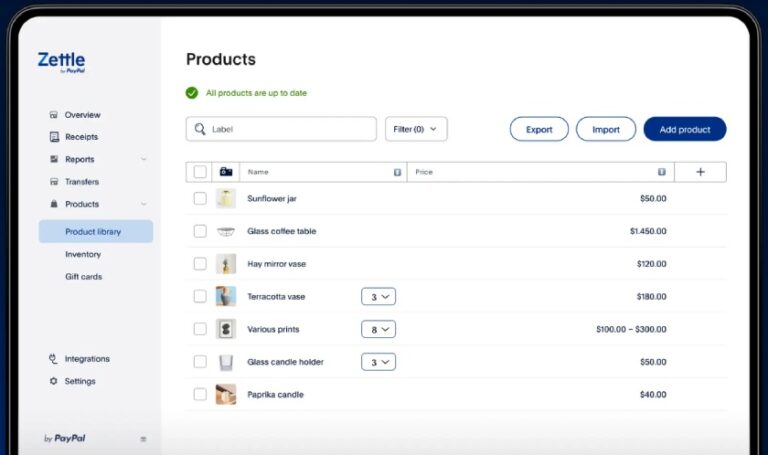Open the Filter (0) dropdown
Screen dimensions: 768x455
[x=416, y=129]
